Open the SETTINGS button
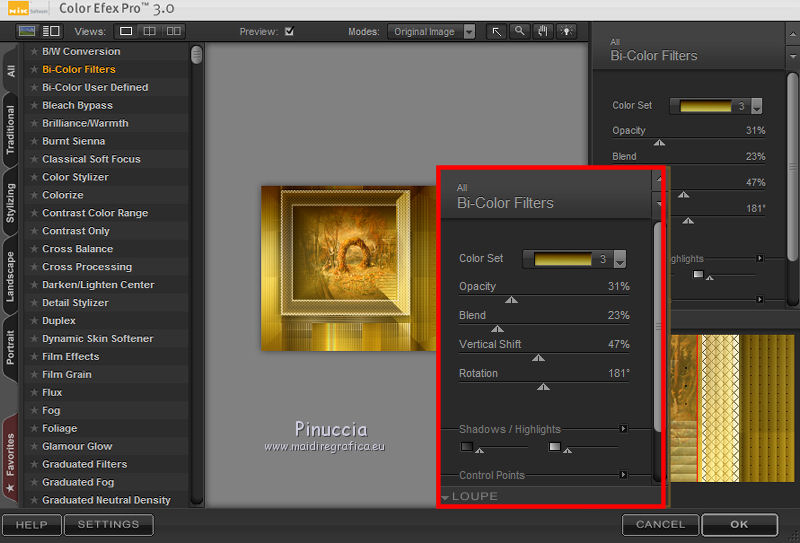The image size is (800, 543). coord(108,525)
